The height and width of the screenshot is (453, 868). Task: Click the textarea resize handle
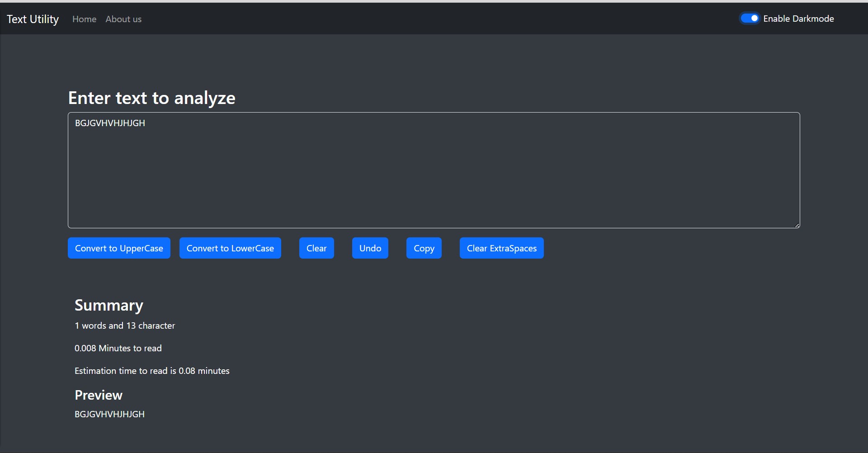click(797, 225)
